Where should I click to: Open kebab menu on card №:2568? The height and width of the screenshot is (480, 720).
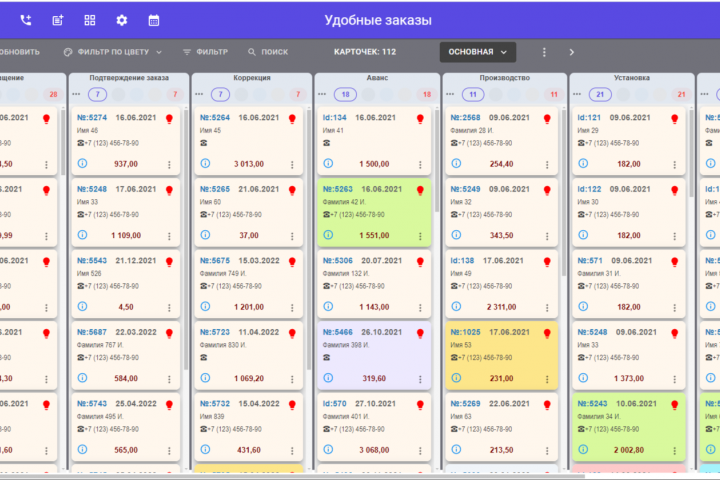click(x=547, y=164)
